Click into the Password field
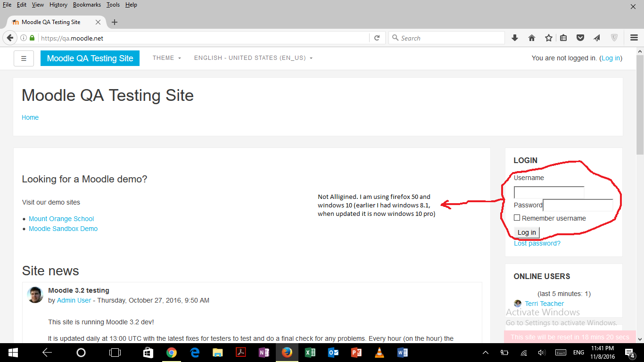Viewport: 644px width, 362px height. coord(578,205)
